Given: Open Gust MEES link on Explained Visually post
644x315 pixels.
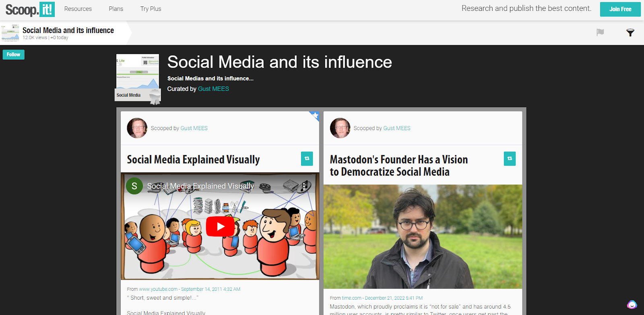Looking at the screenshot, I should 194,128.
